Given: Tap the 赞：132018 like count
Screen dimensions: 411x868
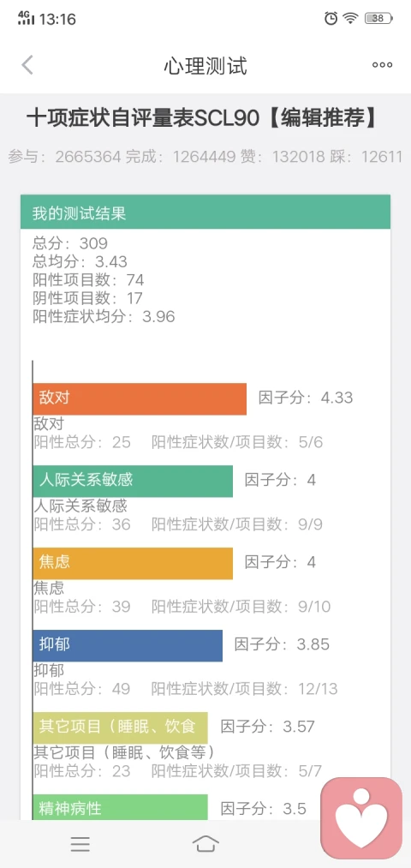Looking at the screenshot, I should (282, 157).
